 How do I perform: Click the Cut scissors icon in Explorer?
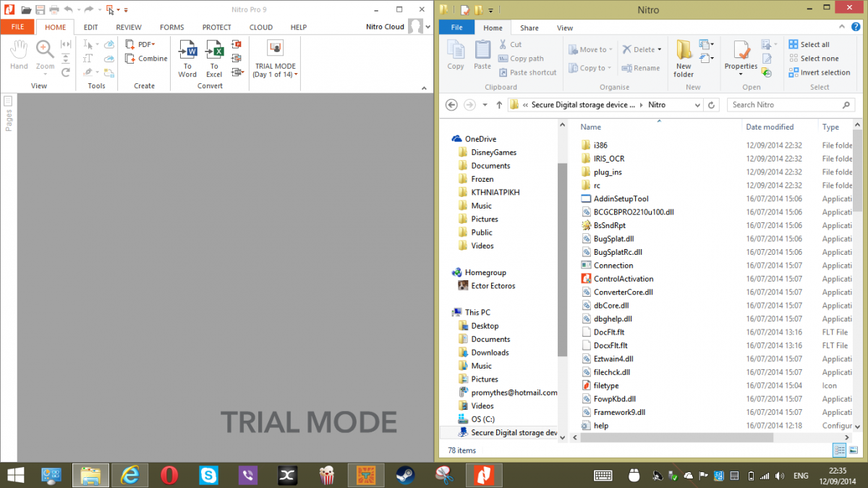(503, 45)
